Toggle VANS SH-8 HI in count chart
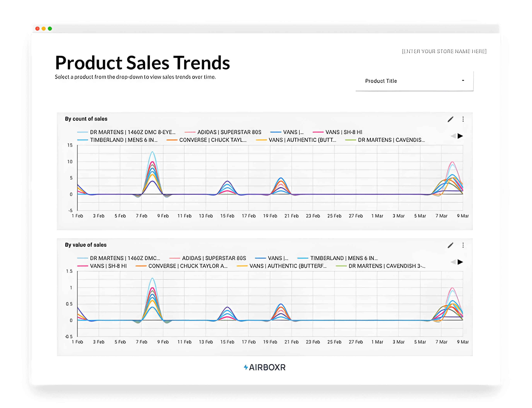This screenshot has width=532, height=408. pos(337,132)
